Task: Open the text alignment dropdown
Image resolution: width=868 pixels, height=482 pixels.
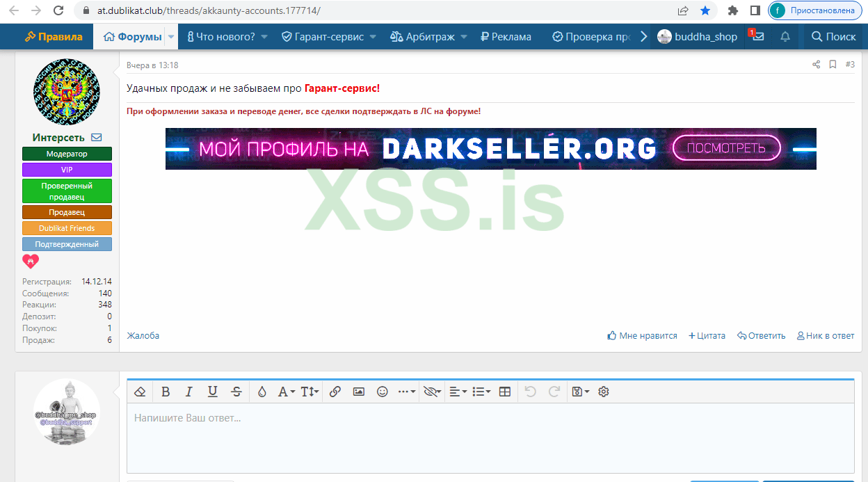Action: point(458,392)
